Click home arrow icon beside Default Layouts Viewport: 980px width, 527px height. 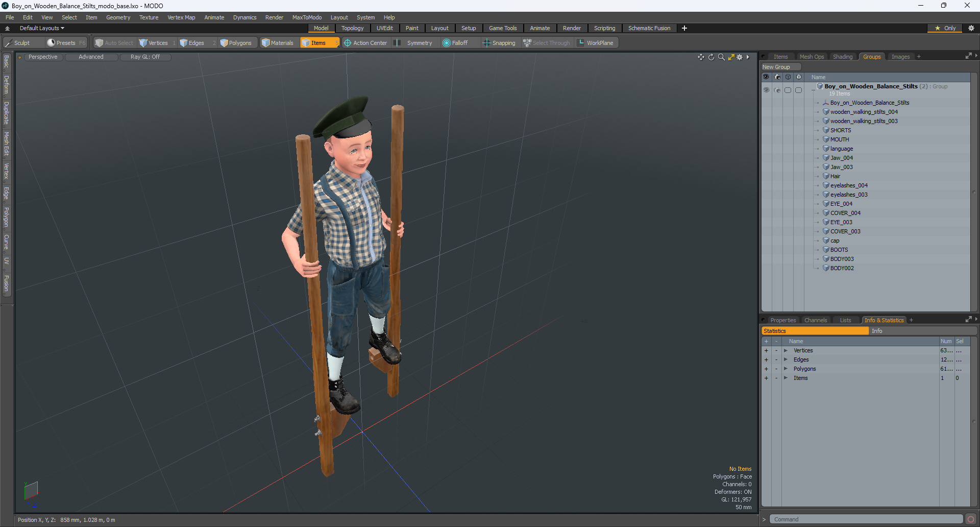coord(8,28)
